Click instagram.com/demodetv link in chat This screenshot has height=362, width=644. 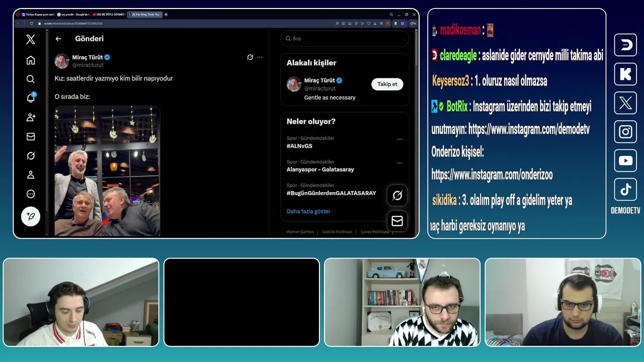pos(529,130)
